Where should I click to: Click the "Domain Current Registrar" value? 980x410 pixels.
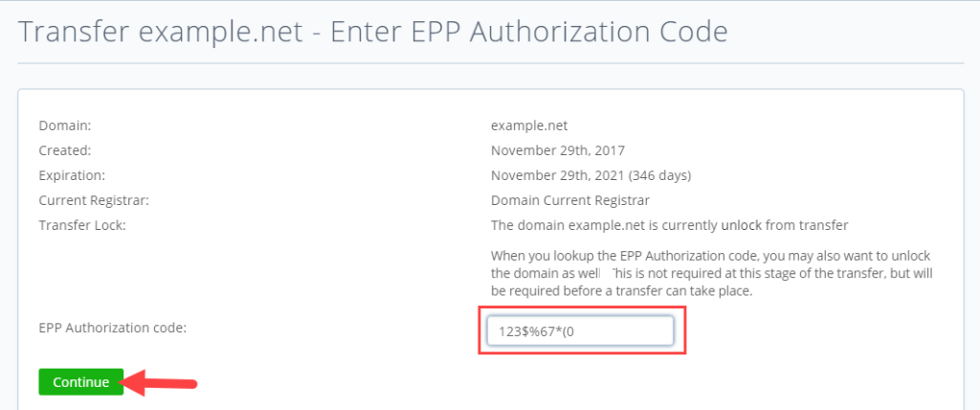(x=570, y=200)
